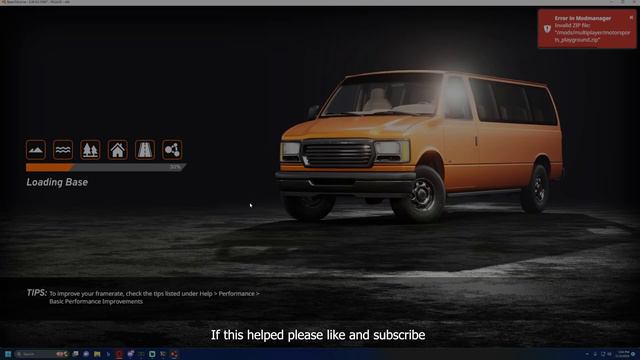Click the red app icon in taskbar
Image resolution: width=640 pixels, height=360 pixels.
tap(119, 354)
